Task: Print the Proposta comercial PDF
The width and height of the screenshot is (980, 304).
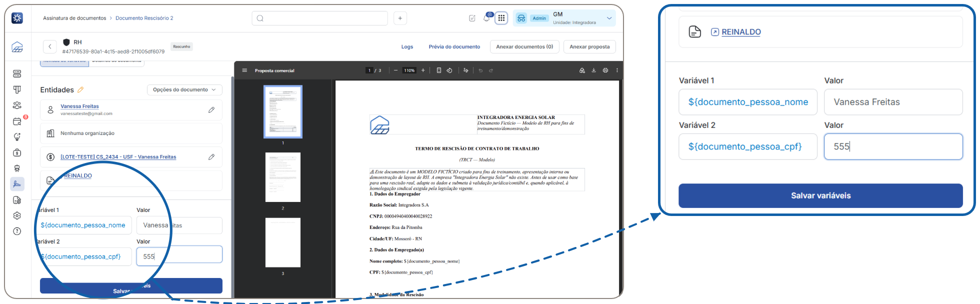Action: click(x=605, y=70)
